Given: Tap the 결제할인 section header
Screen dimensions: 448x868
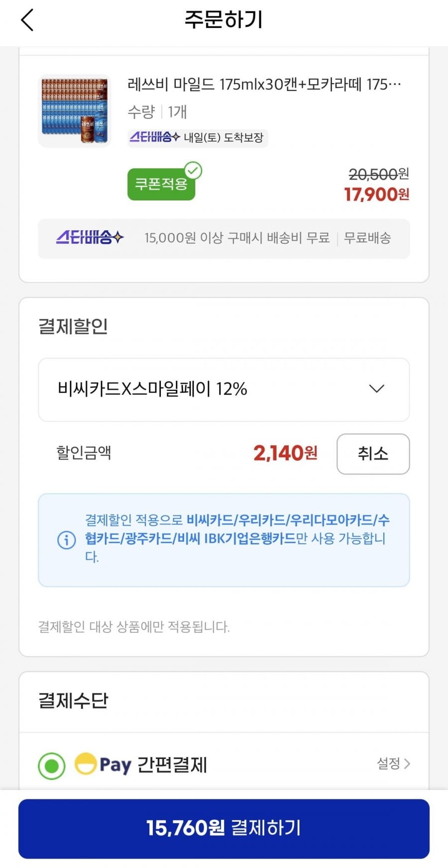Looking at the screenshot, I should 73,326.
